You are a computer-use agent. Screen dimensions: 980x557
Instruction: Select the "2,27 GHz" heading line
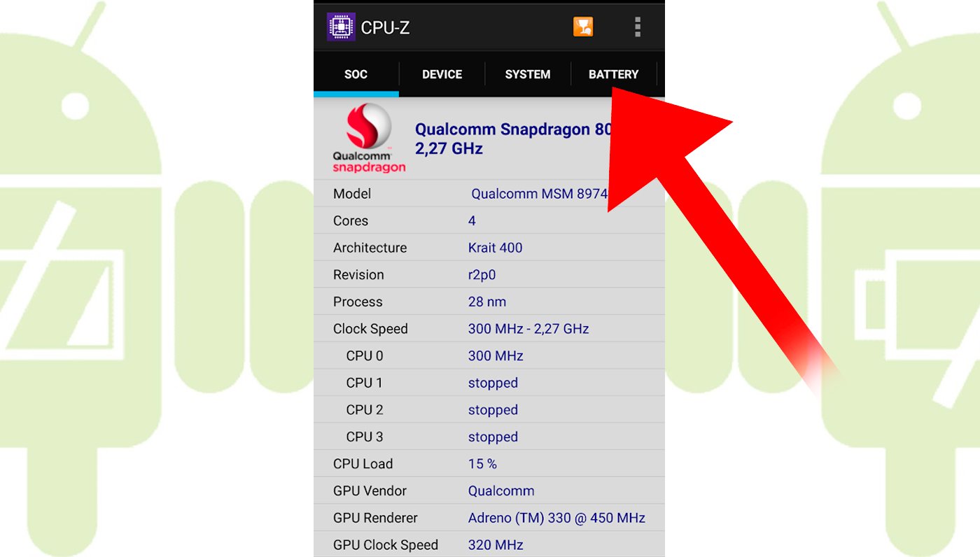[x=449, y=148]
